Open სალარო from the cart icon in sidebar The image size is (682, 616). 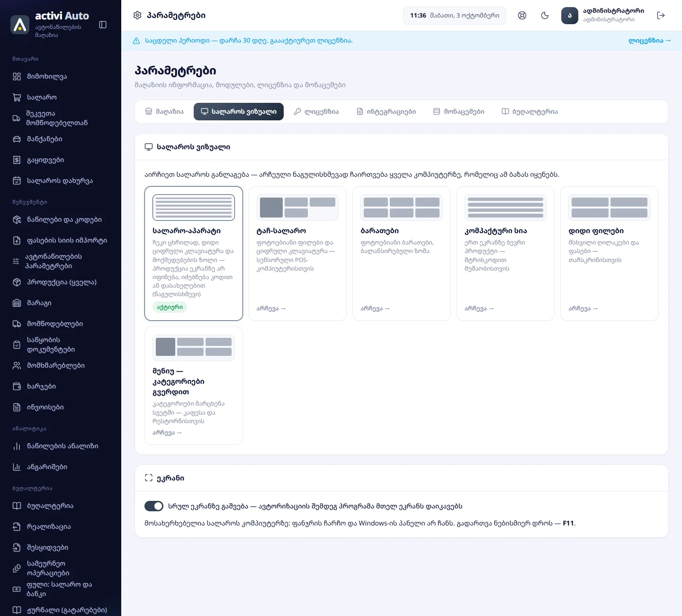click(x=17, y=97)
